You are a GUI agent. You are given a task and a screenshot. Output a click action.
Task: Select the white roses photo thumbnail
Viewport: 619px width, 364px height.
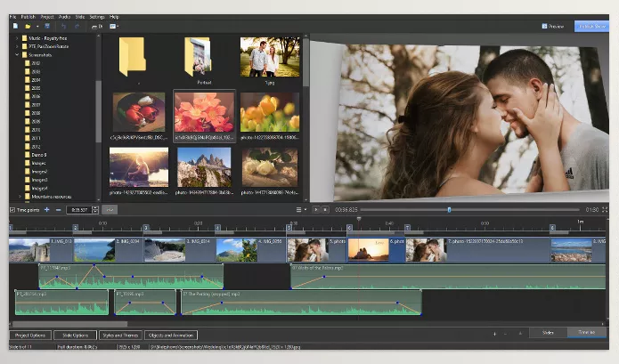[270, 167]
